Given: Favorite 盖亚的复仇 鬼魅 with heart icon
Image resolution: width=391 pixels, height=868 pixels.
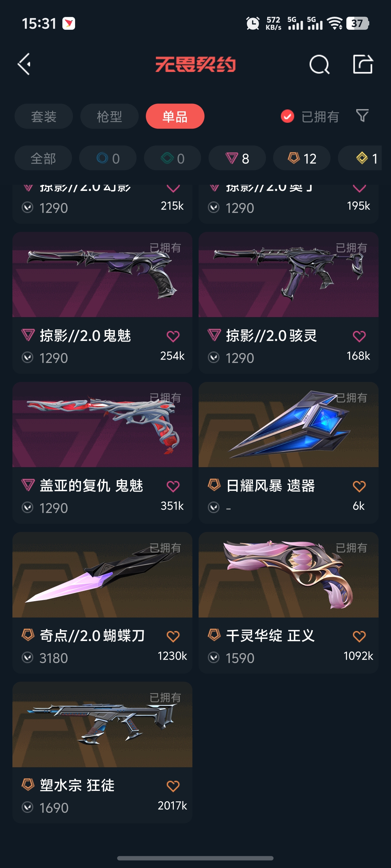Looking at the screenshot, I should click(x=173, y=486).
